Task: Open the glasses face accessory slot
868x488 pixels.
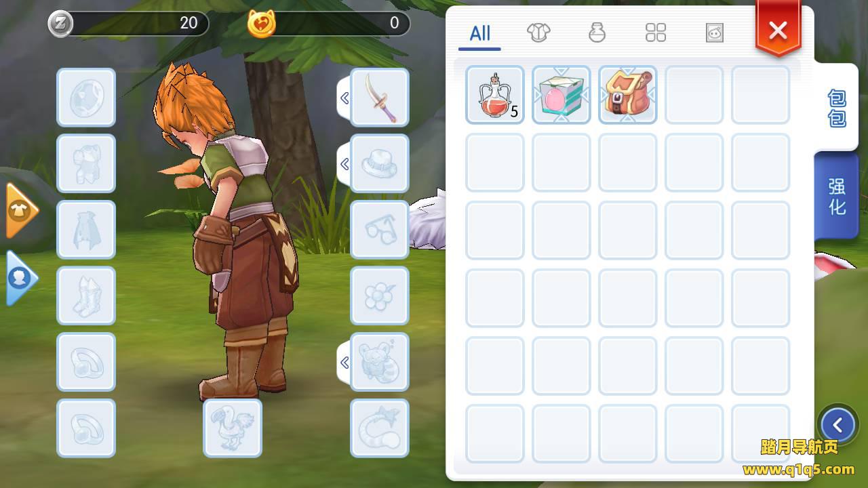Action: 380,230
